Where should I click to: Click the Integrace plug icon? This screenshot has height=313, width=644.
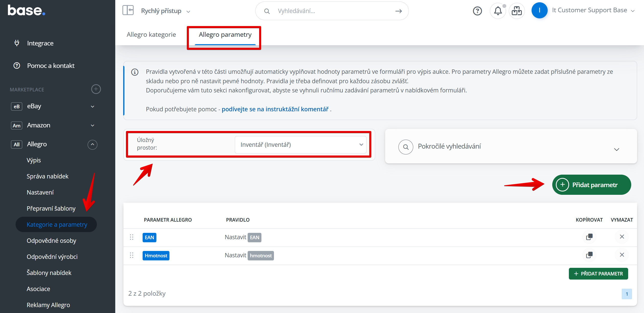click(17, 43)
